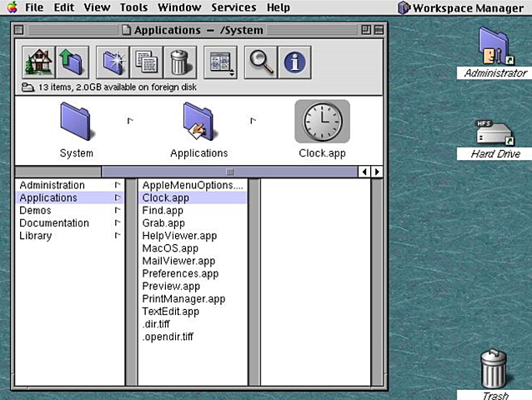
Task: Select AppleMenuOptions in the file list
Action: [x=193, y=185]
